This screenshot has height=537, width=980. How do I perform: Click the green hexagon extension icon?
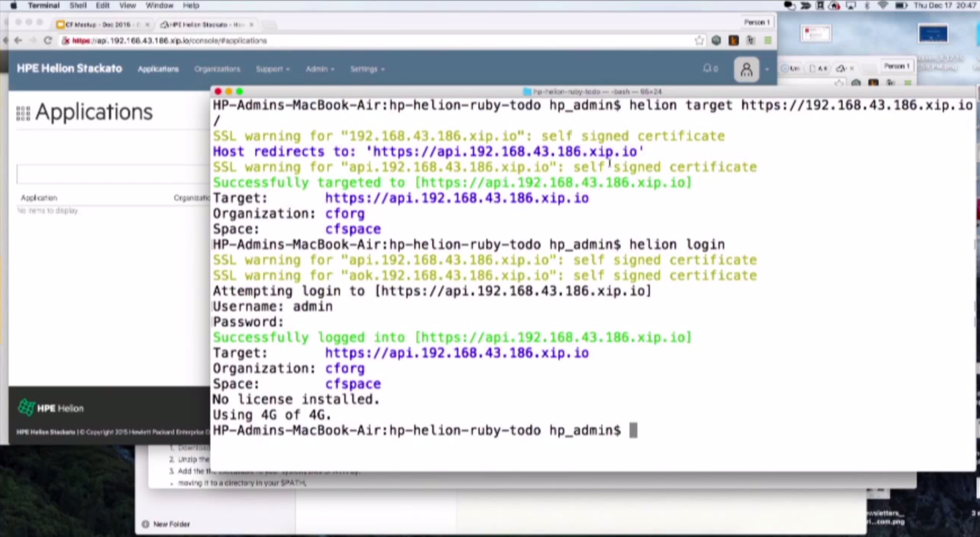[717, 41]
